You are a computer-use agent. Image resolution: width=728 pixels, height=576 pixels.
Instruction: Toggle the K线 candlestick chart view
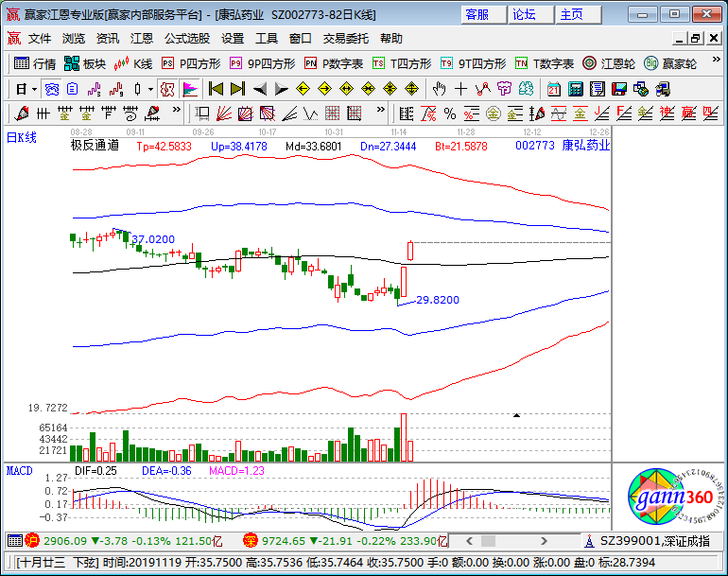coord(133,63)
